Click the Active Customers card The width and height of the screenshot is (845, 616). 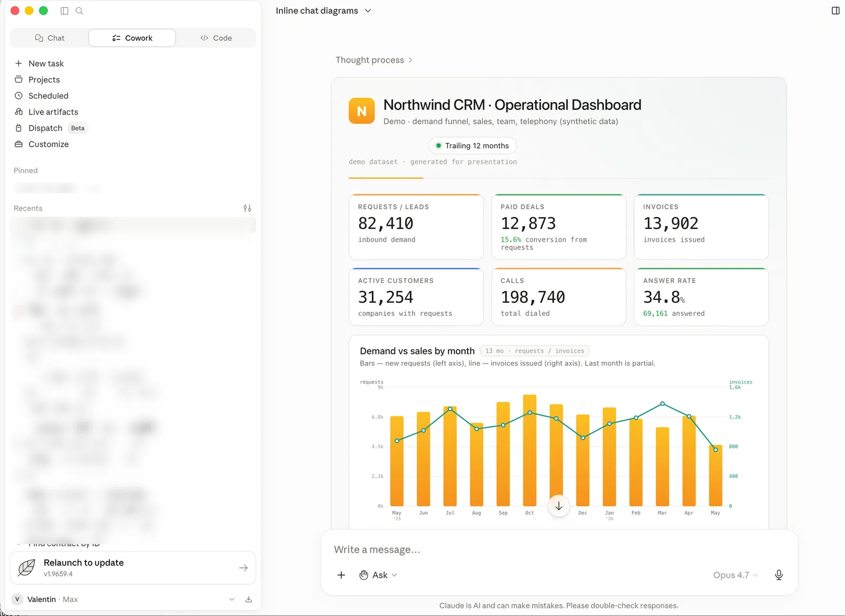[416, 297]
